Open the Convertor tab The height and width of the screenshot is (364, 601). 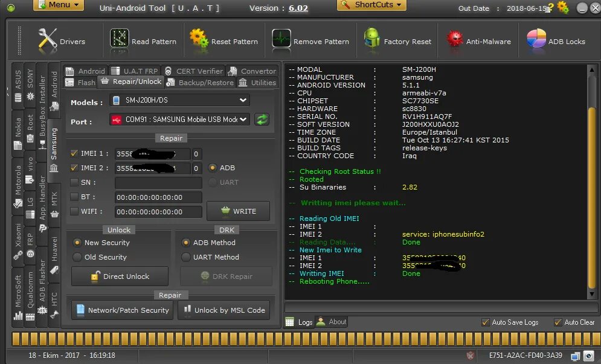(x=252, y=71)
